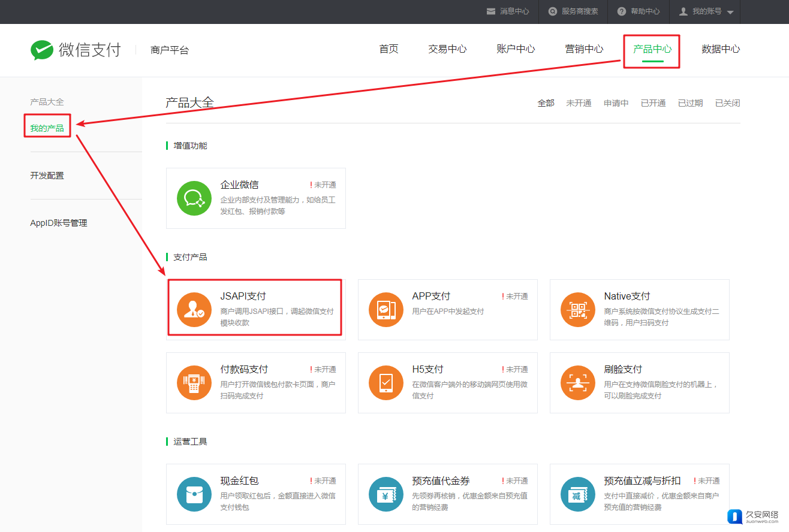Open the 营销中心 navigation tab
The image size is (789, 532).
584,49
